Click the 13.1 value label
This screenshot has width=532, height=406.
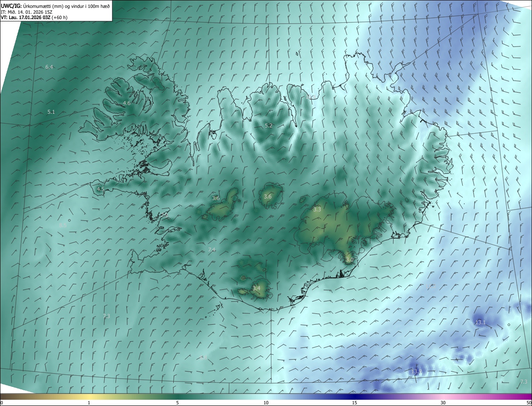[480, 322]
